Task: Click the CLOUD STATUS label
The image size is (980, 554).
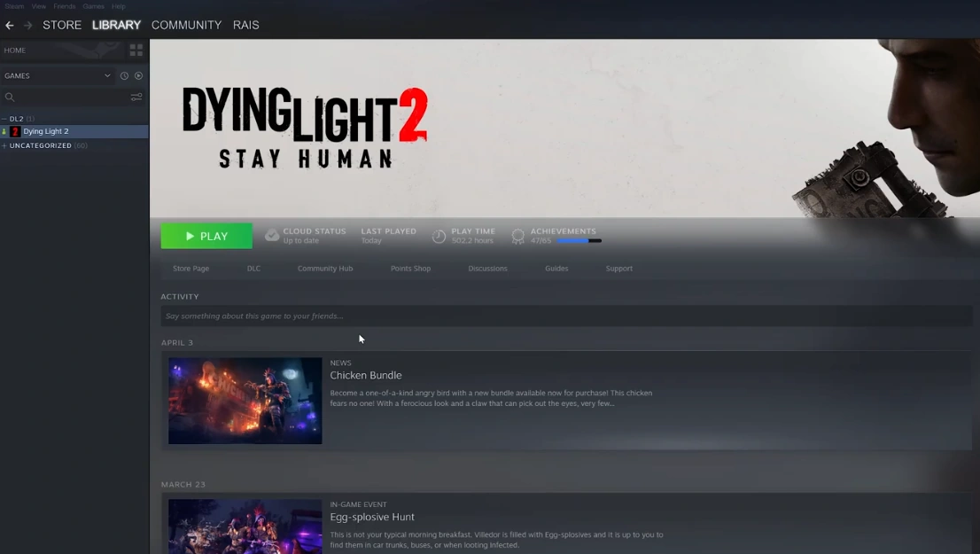Action: coord(315,230)
